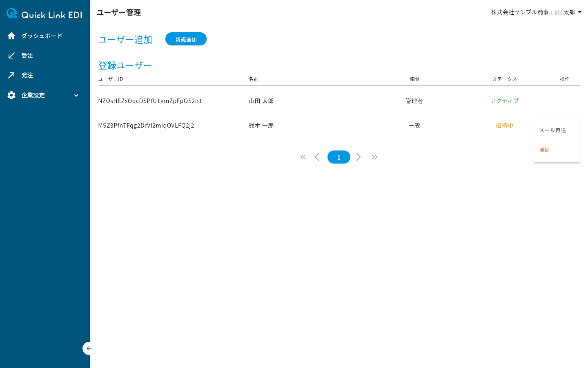
Task: Go to next page arrow
Action: pyautogui.click(x=359, y=157)
